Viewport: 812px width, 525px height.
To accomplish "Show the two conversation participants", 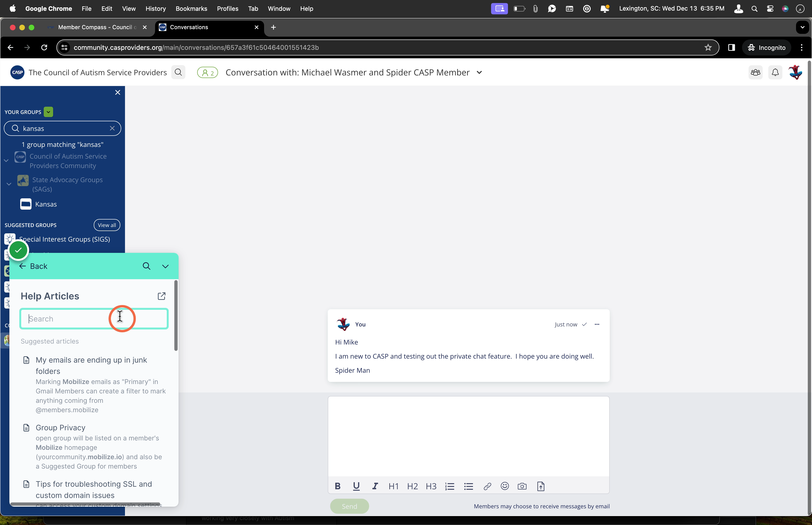I will [207, 73].
